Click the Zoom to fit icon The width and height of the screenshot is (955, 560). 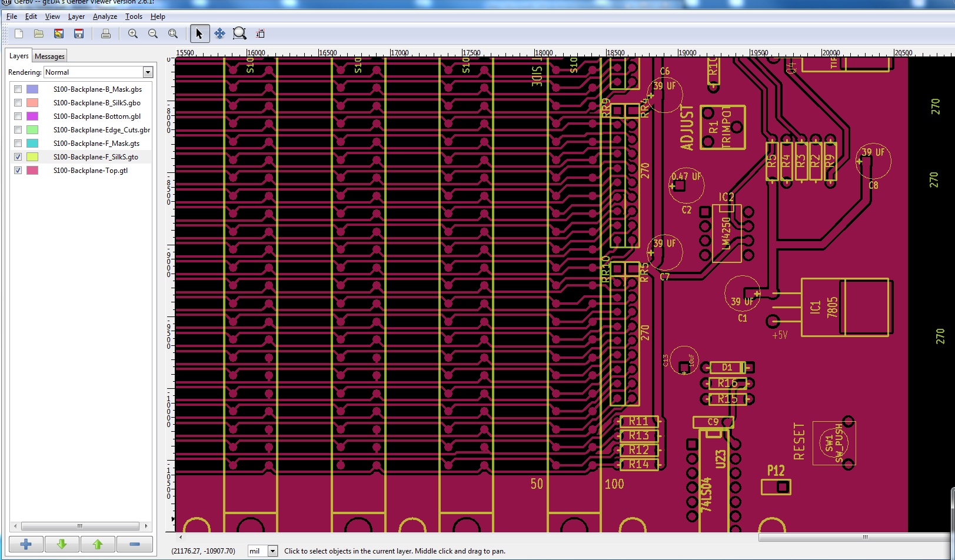point(173,34)
